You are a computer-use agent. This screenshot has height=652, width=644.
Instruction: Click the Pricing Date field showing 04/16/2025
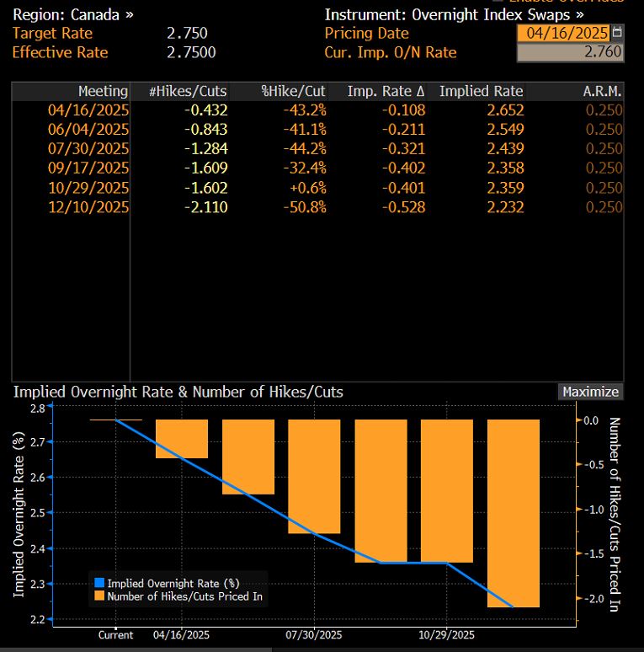click(563, 33)
